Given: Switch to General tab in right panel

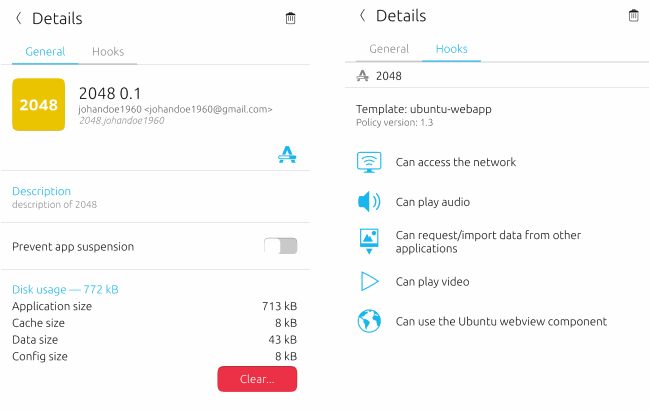Looking at the screenshot, I should pyautogui.click(x=389, y=49).
